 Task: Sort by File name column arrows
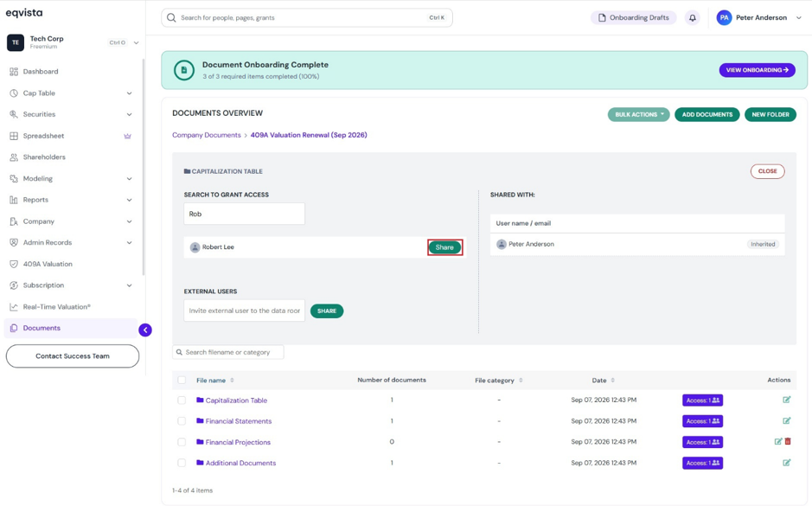pos(232,380)
